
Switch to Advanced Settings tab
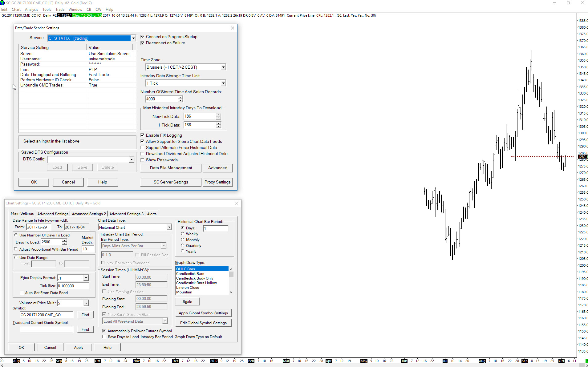53,214
